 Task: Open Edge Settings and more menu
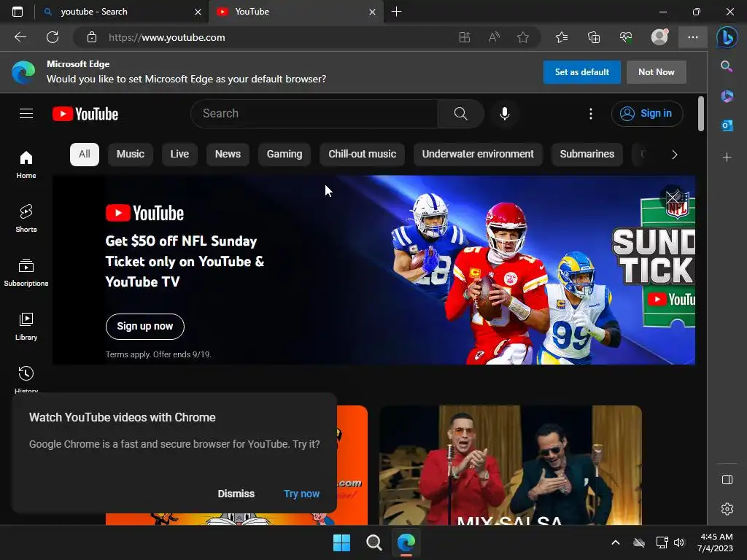(x=693, y=37)
